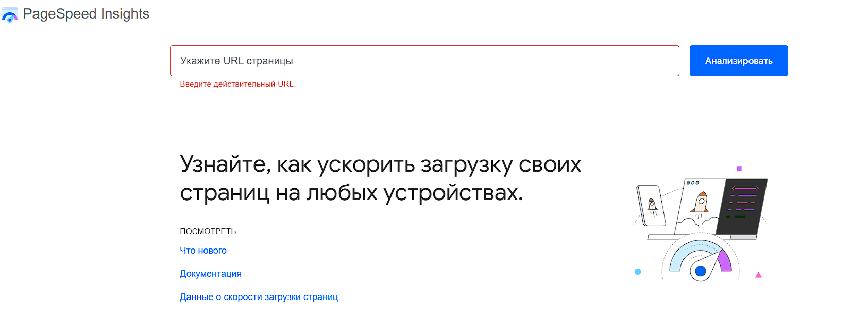868x315 pixels.
Task: Click the small purple square decoration
Action: click(739, 169)
